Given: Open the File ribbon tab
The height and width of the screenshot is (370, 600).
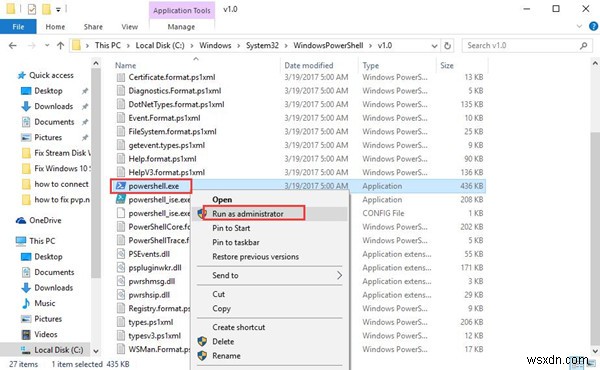Looking at the screenshot, I should 18,27.
